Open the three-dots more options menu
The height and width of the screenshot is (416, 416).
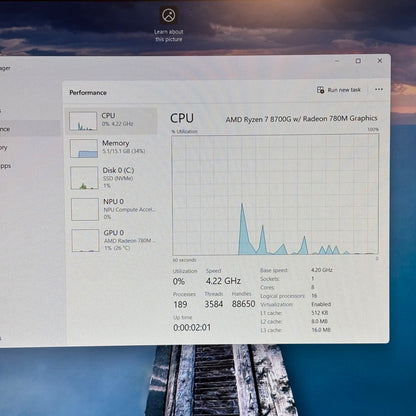[379, 89]
